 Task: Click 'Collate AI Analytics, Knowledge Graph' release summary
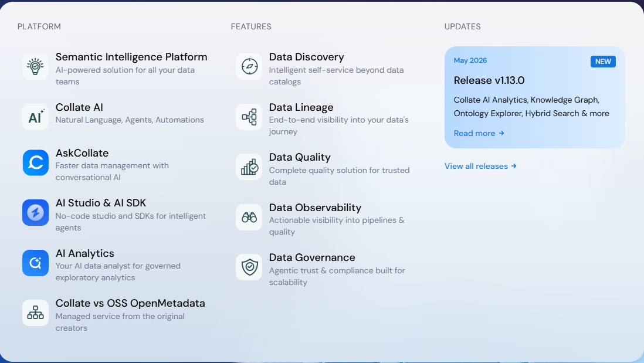tap(531, 107)
